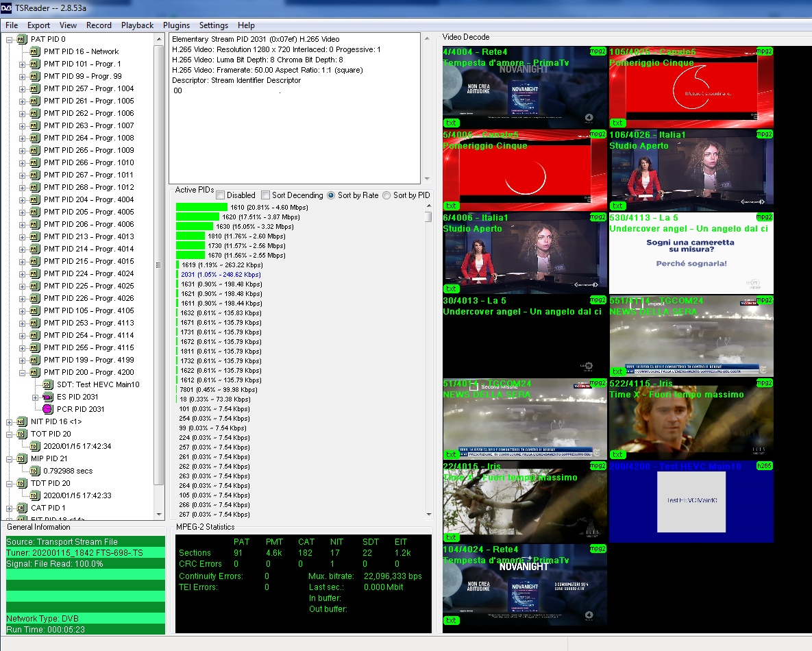Open the Settings menu
The width and height of the screenshot is (812, 651).
click(x=213, y=25)
